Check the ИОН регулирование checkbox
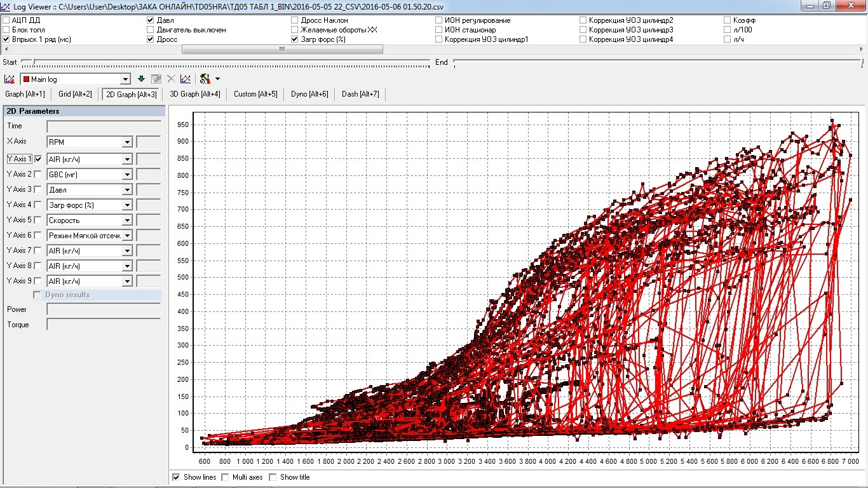Viewport: 868px width, 488px height. point(439,20)
